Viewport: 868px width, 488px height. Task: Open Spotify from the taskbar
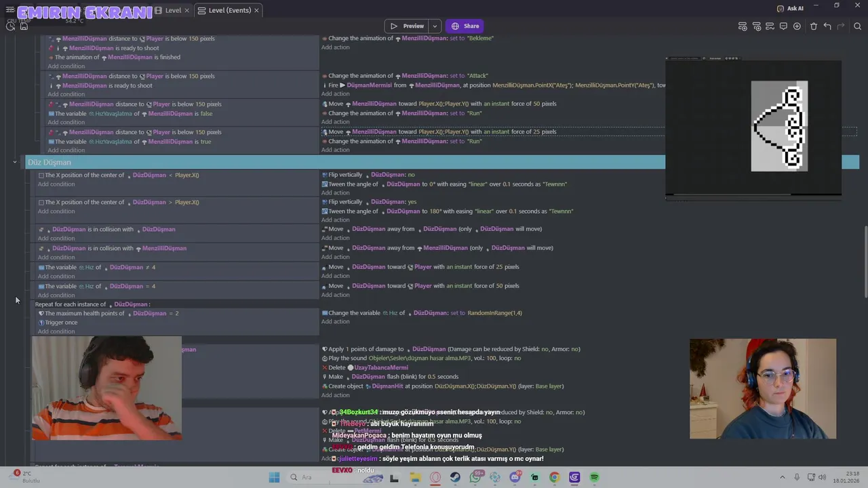(594, 477)
